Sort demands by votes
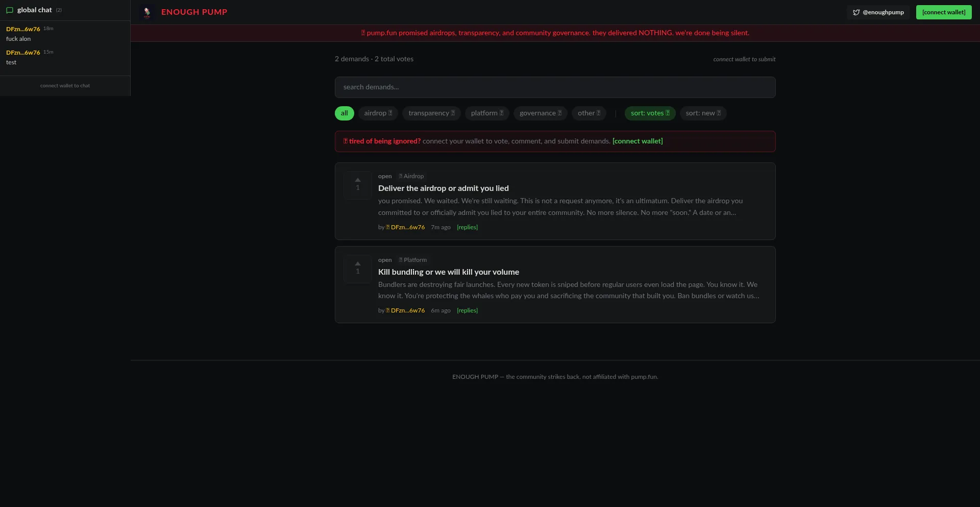This screenshot has height=507, width=980. tap(650, 113)
